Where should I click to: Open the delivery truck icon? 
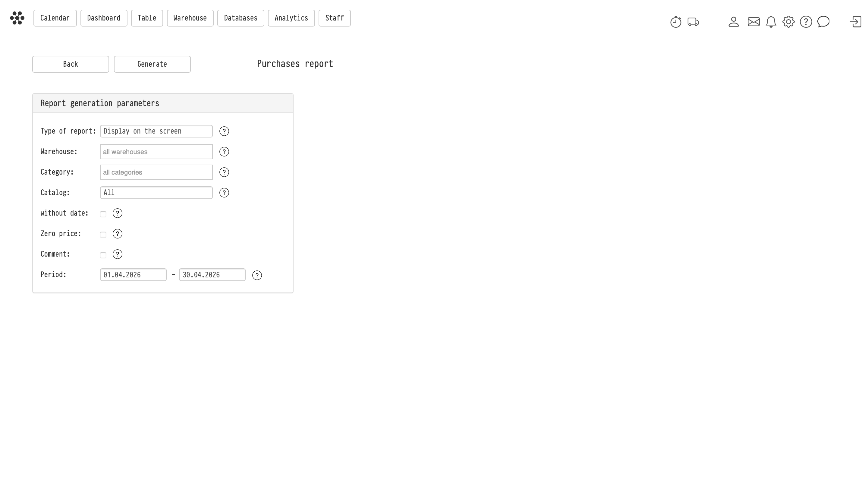coord(693,22)
